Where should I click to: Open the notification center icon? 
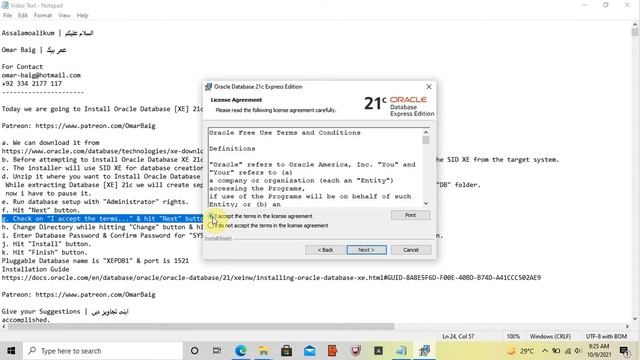click(624, 351)
